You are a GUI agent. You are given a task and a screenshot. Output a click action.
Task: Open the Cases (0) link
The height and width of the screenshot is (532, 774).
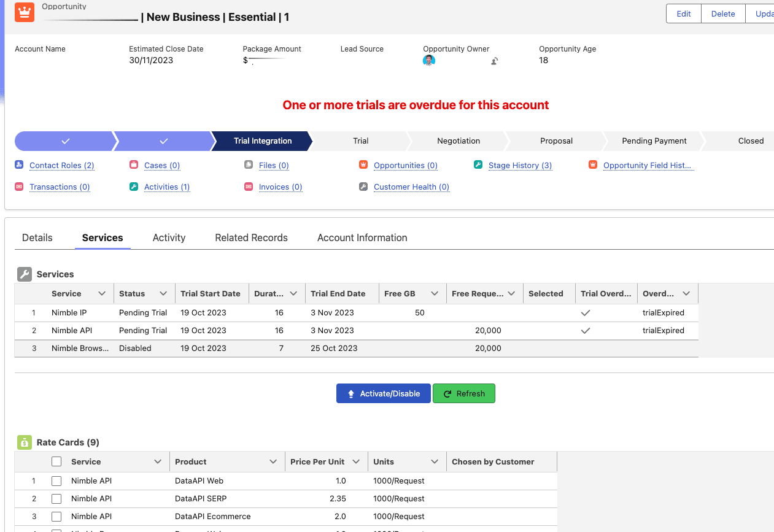pos(162,166)
